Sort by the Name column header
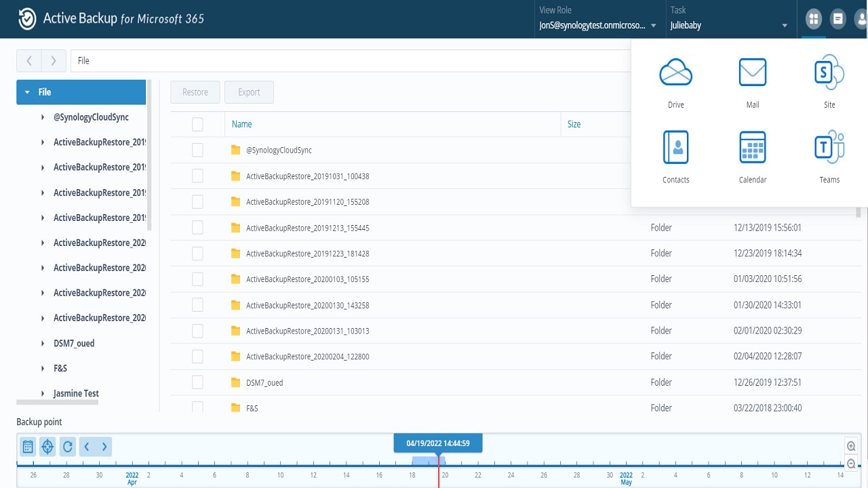868x488 pixels. coord(241,124)
